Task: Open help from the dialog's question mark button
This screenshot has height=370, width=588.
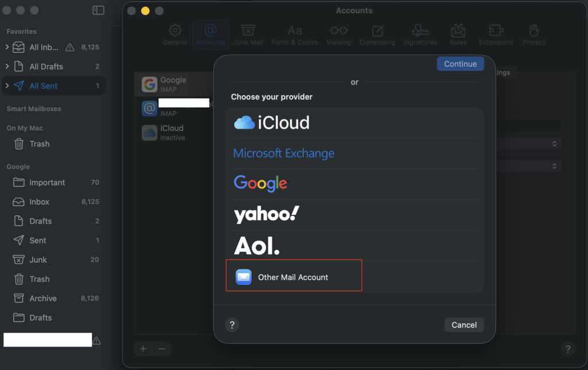Action: [232, 325]
